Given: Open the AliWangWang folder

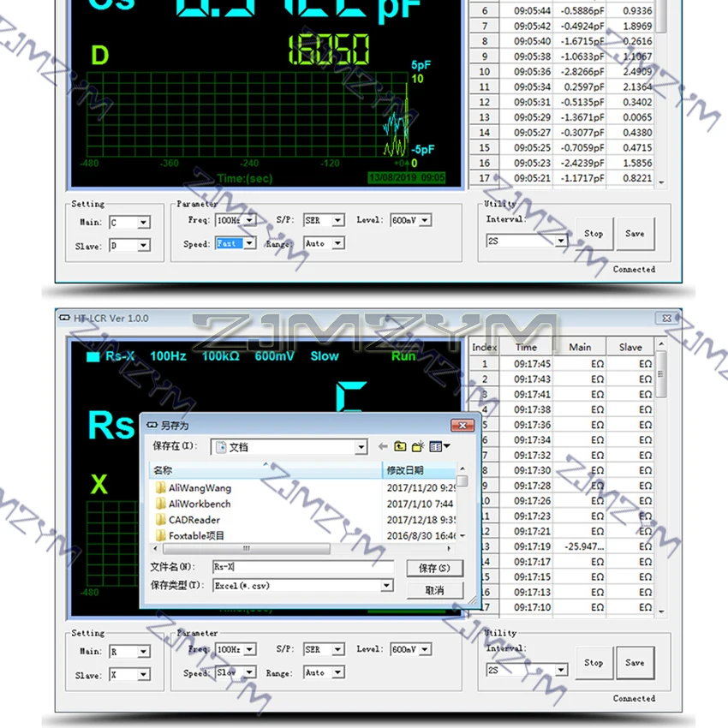Looking at the screenshot, I should pos(199,488).
